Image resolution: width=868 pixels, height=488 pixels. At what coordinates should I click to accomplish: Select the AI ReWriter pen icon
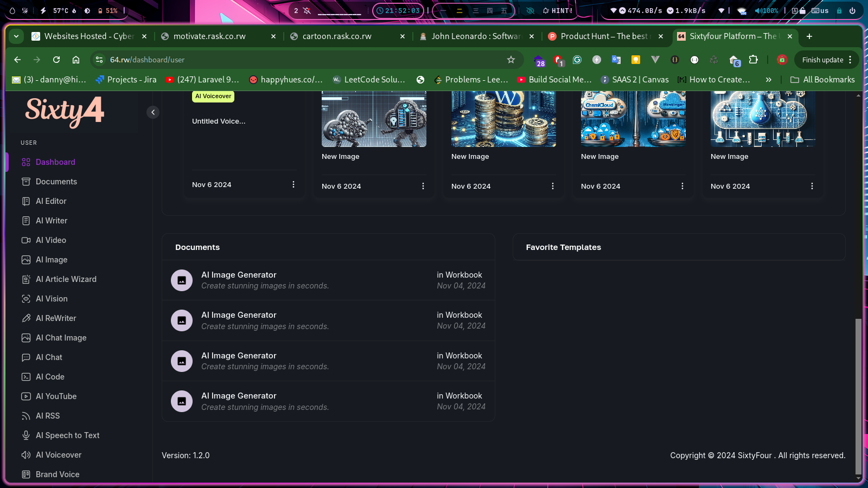(26, 318)
